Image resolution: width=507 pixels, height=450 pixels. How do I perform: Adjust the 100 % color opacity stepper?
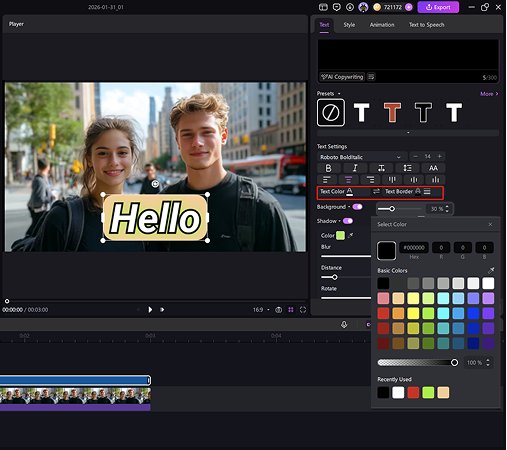tap(488, 362)
